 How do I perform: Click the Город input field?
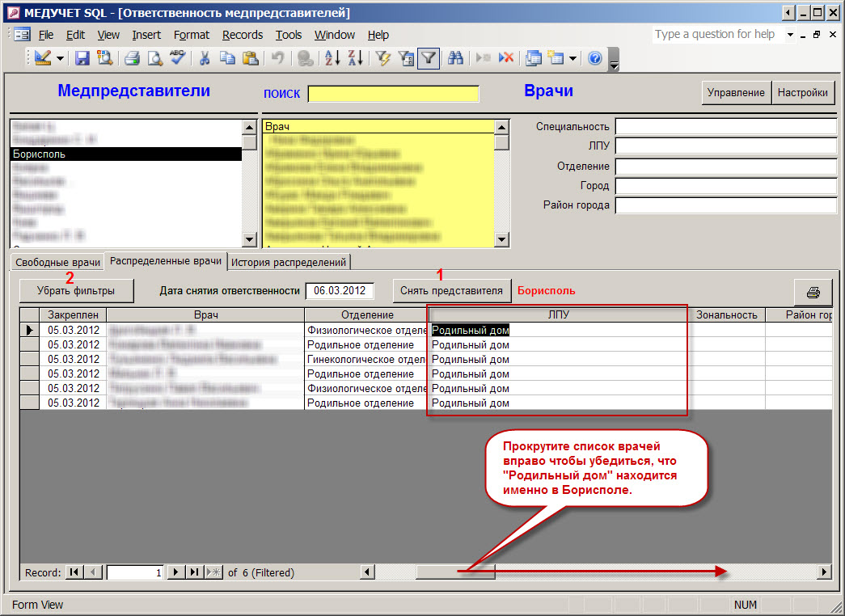tap(726, 186)
